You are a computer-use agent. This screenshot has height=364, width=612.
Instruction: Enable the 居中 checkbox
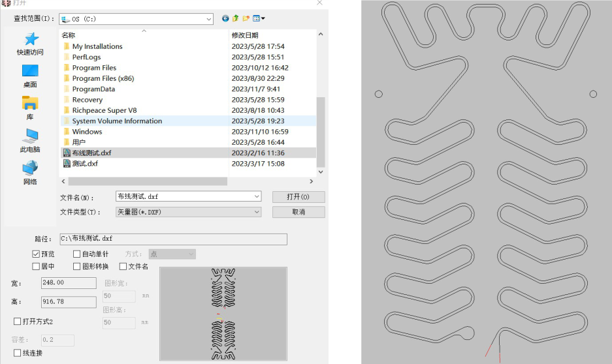(x=36, y=267)
